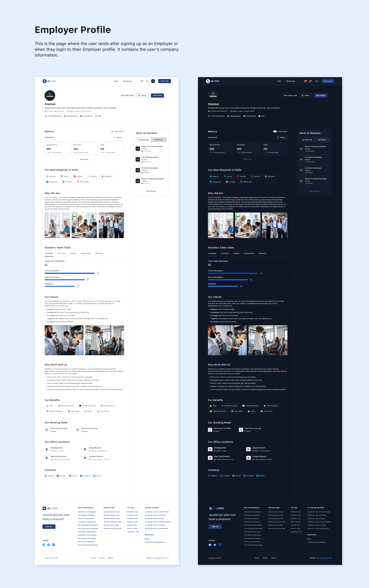Viewport: 369px width, 588px height.
Task: Click Designers progress bar on light page
Action: (60, 286)
